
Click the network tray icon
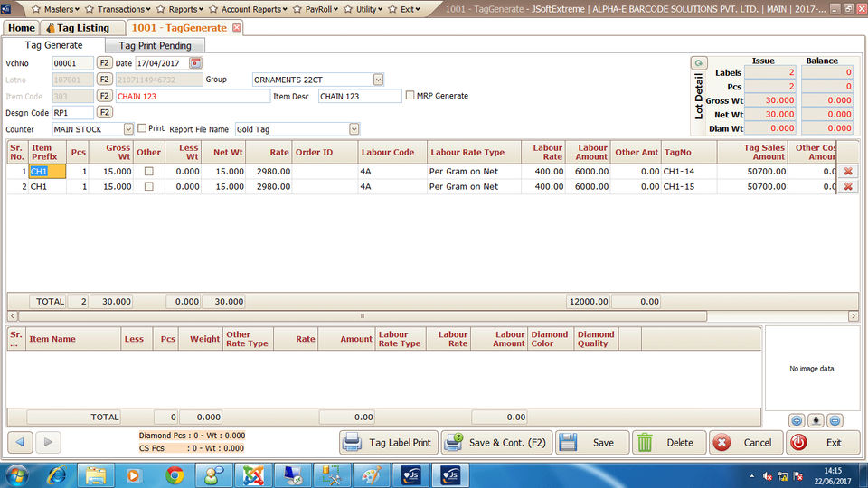[x=783, y=476]
